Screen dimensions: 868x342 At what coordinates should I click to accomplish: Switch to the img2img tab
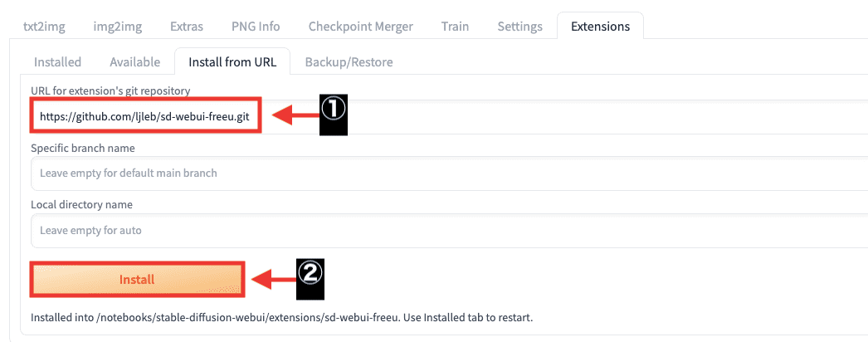coord(117,27)
